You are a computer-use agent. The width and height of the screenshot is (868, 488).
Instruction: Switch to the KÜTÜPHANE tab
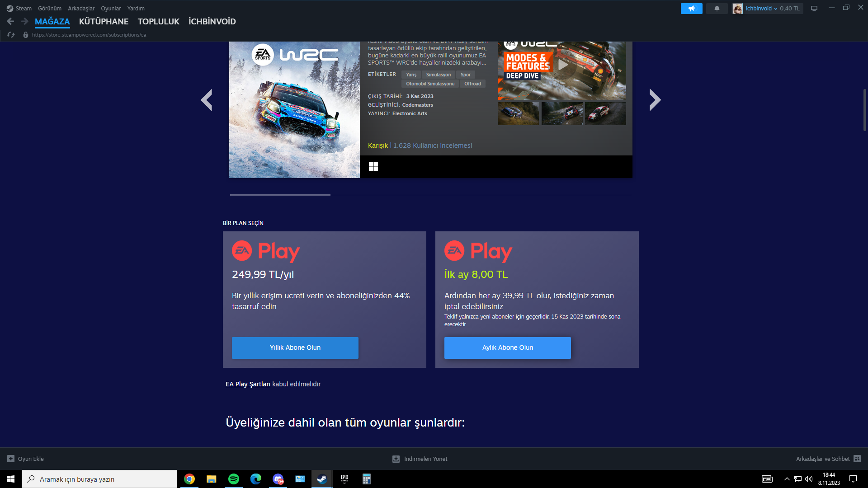tap(104, 21)
